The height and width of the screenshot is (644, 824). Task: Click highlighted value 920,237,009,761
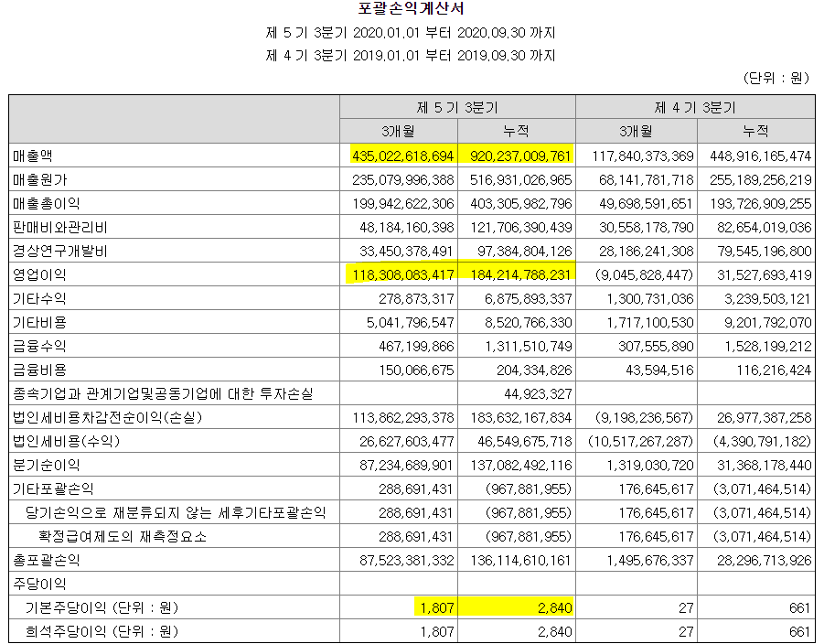(x=520, y=156)
